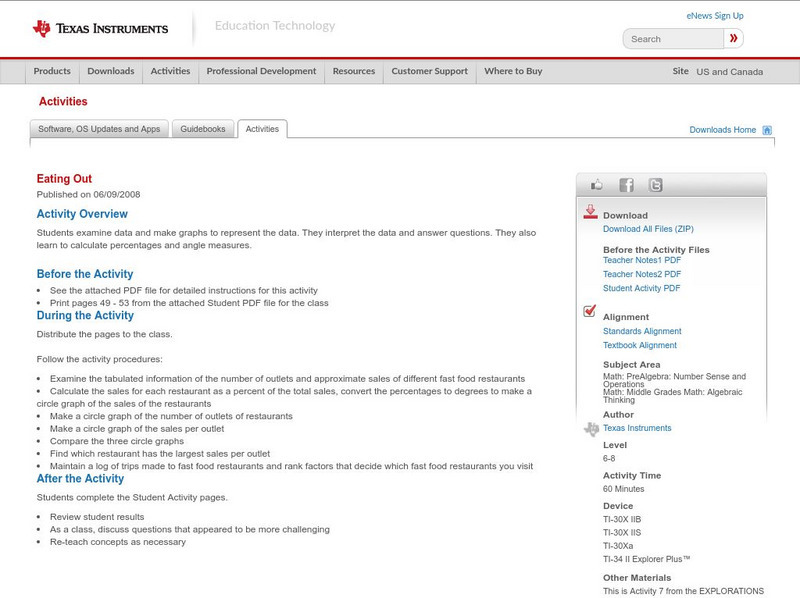Click 'Re-teach concepts as necessary' bullet
This screenshot has width=800, height=598.
[118, 542]
